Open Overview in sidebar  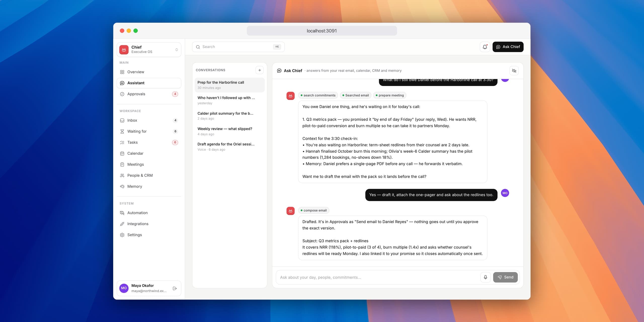pyautogui.click(x=149, y=72)
